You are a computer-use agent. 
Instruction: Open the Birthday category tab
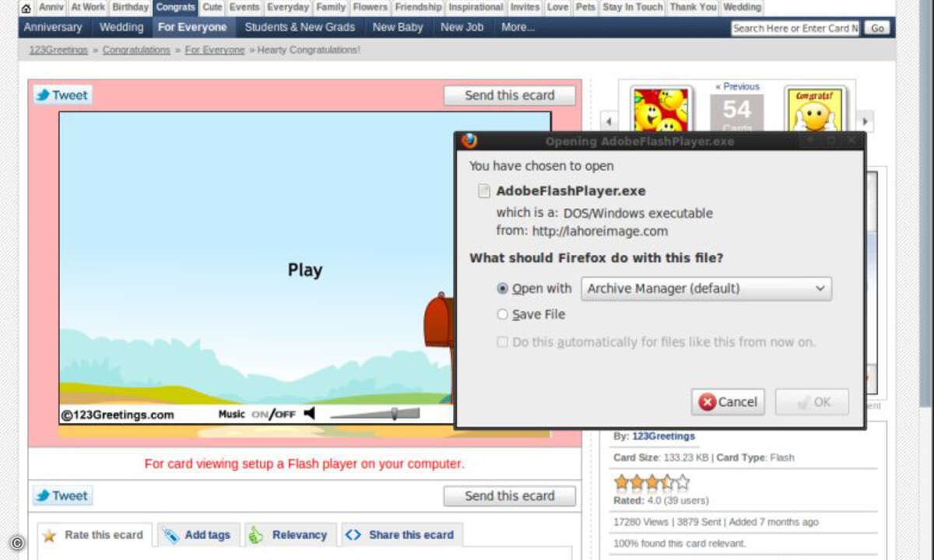[x=130, y=8]
